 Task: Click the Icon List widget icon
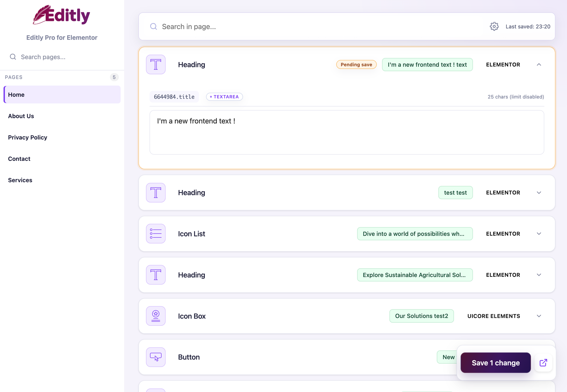156,234
